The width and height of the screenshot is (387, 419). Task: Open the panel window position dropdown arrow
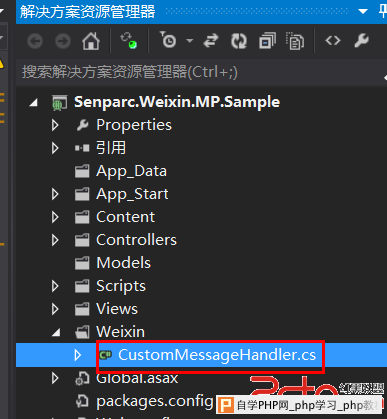tap(363, 12)
